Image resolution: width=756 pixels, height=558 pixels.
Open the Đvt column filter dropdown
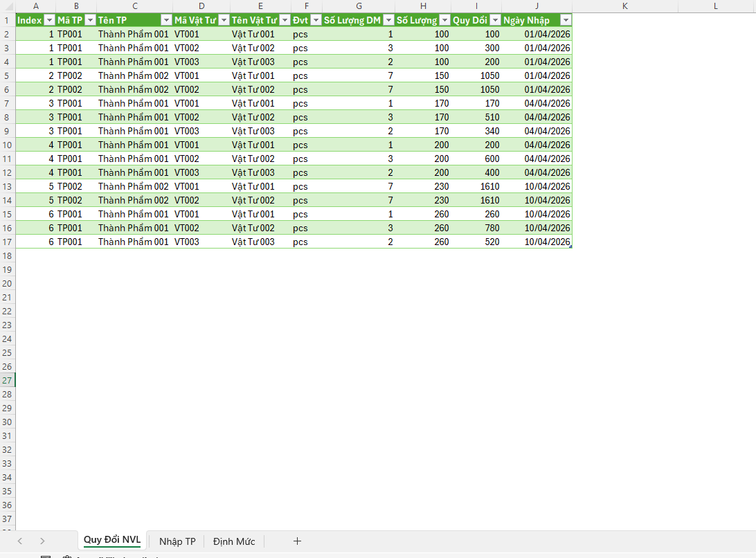tap(316, 20)
